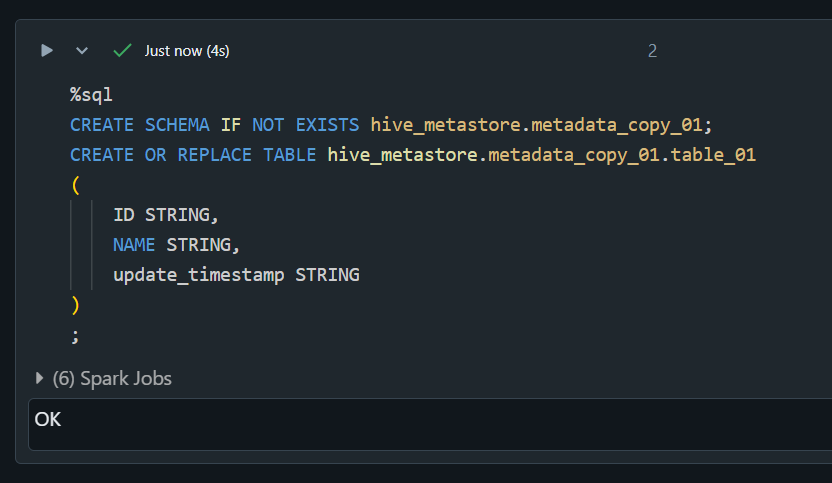Place cursor on the NAME STRING line

pyautogui.click(x=176, y=245)
